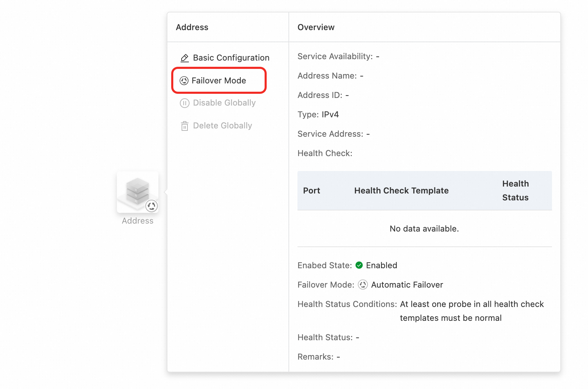This screenshot has width=588, height=389.
Task: Click the failover badge on Address node
Action: [x=151, y=206]
